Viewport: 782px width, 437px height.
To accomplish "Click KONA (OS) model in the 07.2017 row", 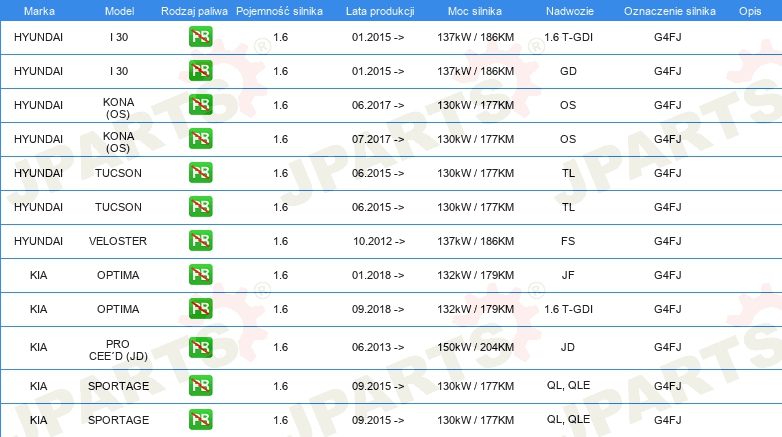I will tap(118, 142).
